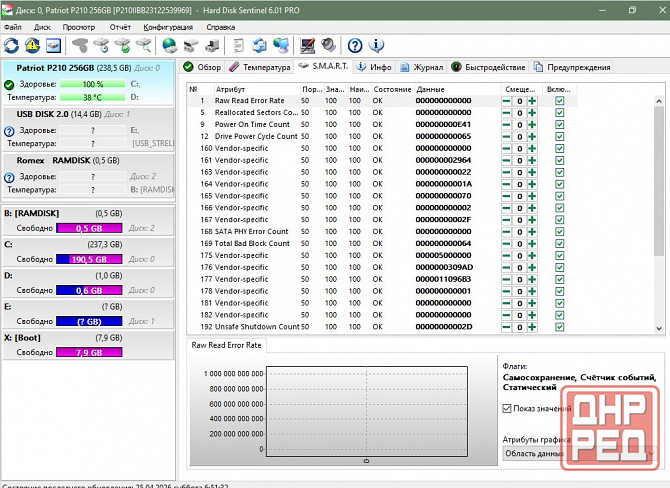Click the Данные column header
The width and height of the screenshot is (670, 488).
tap(457, 89)
